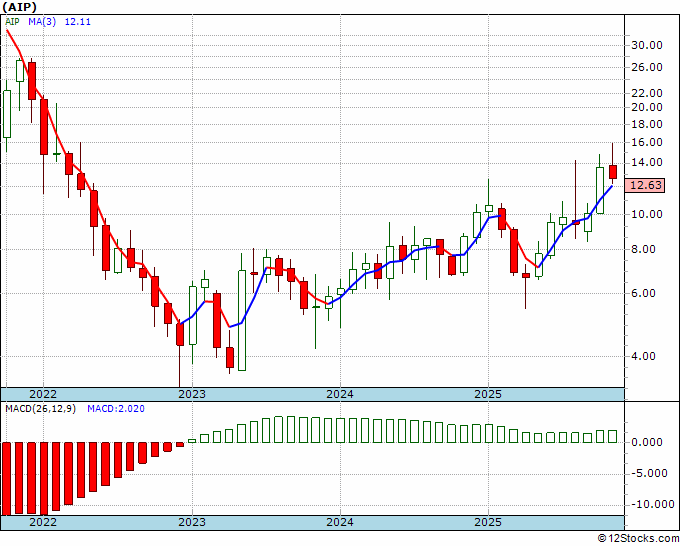Click the 30.00 price axis label
680x546 pixels.
coord(646,45)
